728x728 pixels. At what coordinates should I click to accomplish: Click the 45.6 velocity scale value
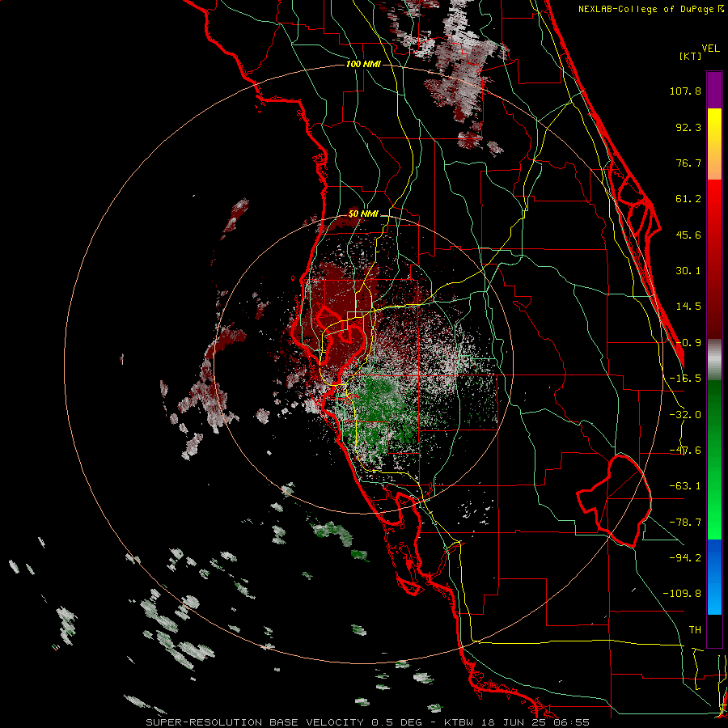click(x=688, y=235)
